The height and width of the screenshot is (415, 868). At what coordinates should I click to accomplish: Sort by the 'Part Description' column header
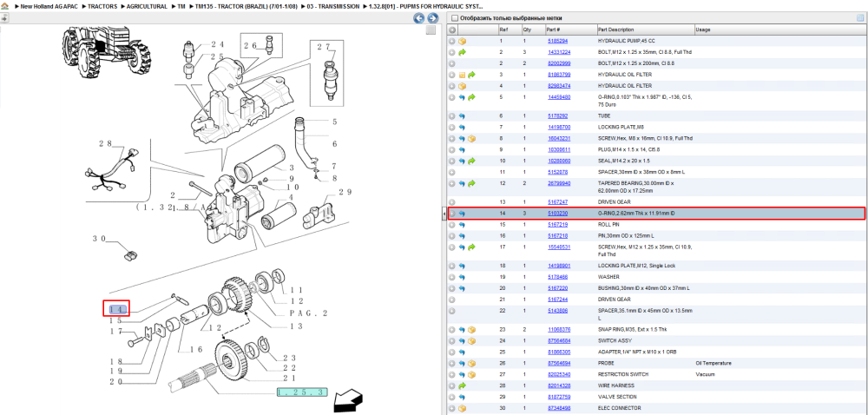pos(615,30)
